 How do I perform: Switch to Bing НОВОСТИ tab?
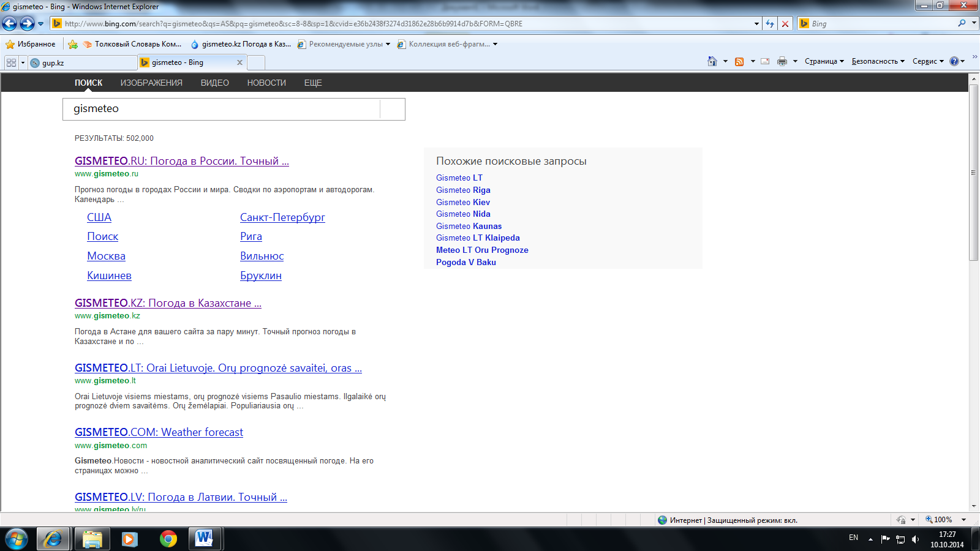(x=266, y=83)
